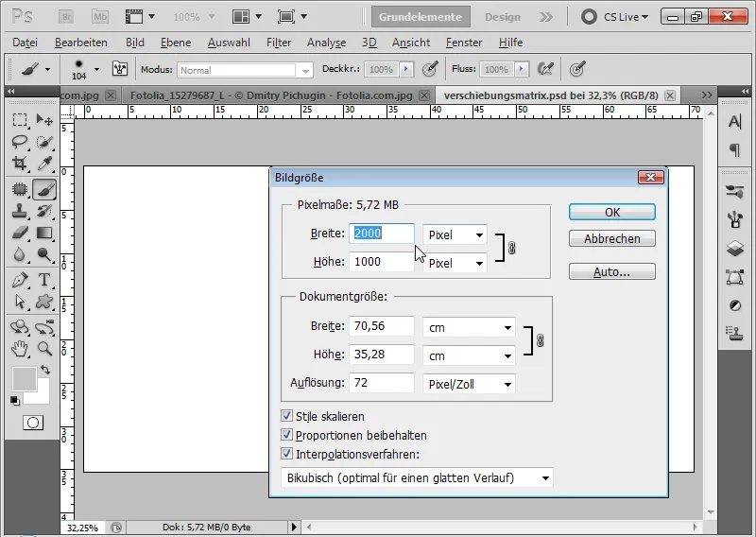The width and height of the screenshot is (756, 537).
Task: Open the Bild menu
Action: coord(135,43)
